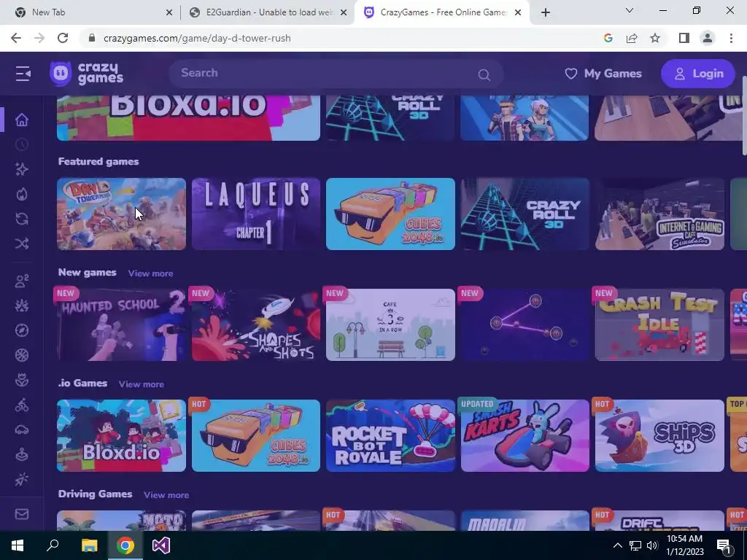Open the tab search chevron dropdown
Image resolution: width=747 pixels, height=560 pixels.
[x=630, y=10]
